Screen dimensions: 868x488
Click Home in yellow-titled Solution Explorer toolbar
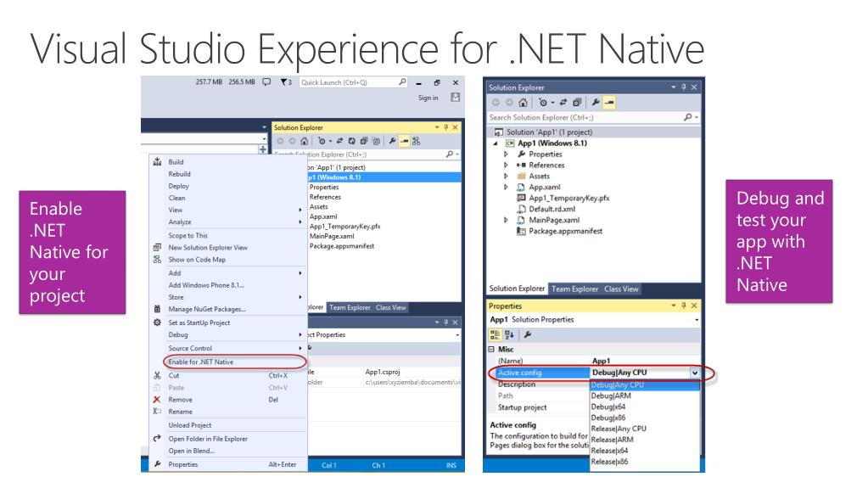click(x=304, y=141)
